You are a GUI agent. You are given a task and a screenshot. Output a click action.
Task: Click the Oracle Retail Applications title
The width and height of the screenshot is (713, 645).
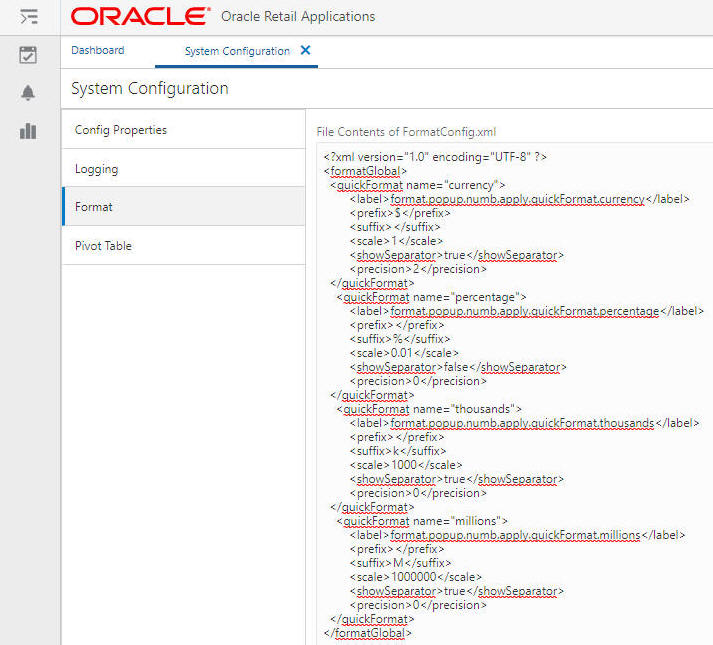coord(298,17)
